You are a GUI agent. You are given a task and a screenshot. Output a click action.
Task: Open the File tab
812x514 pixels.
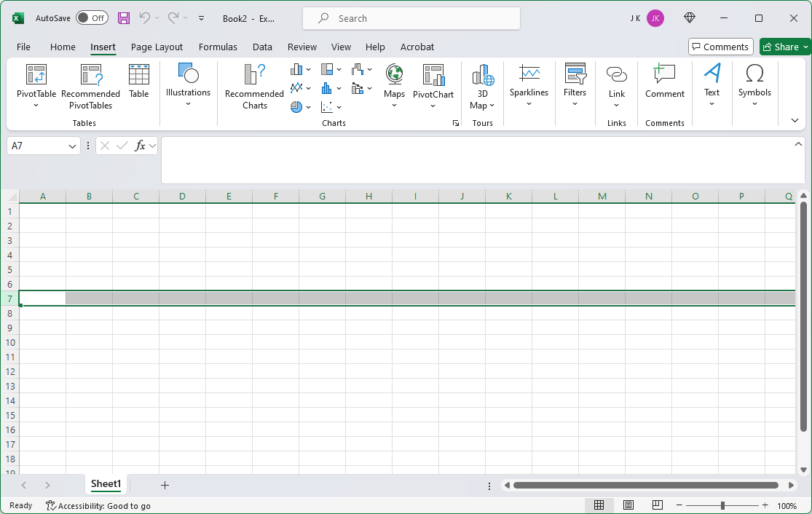tap(23, 47)
